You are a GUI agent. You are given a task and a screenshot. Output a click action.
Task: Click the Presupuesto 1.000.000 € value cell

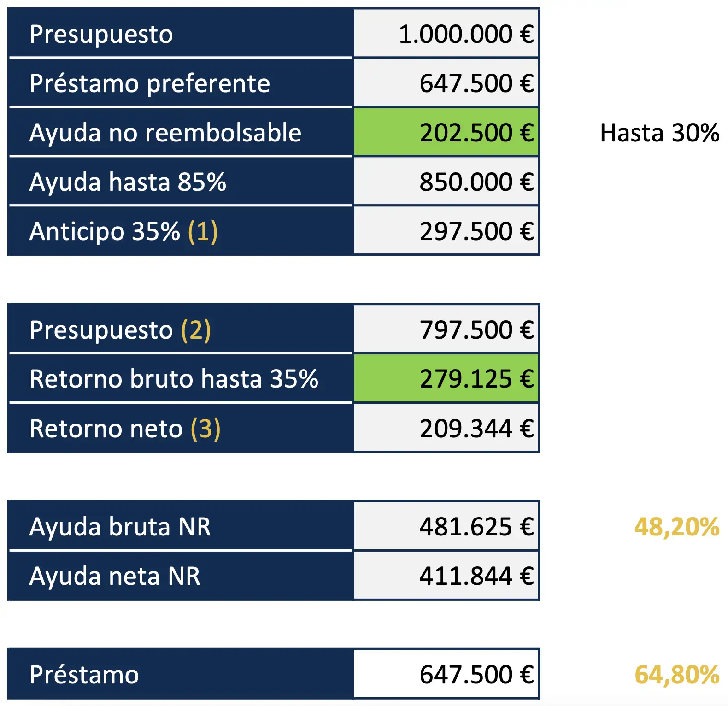tap(446, 34)
